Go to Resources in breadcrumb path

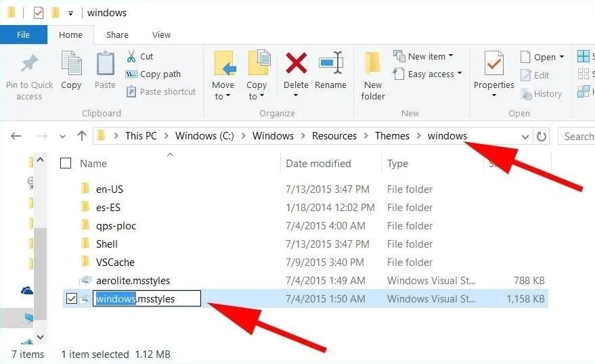pyautogui.click(x=334, y=136)
